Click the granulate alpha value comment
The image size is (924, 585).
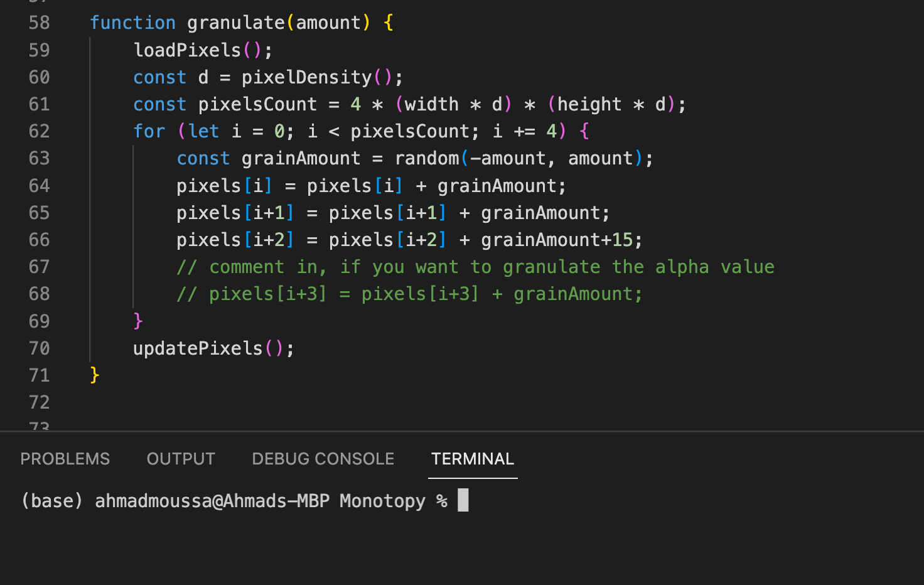tap(475, 267)
